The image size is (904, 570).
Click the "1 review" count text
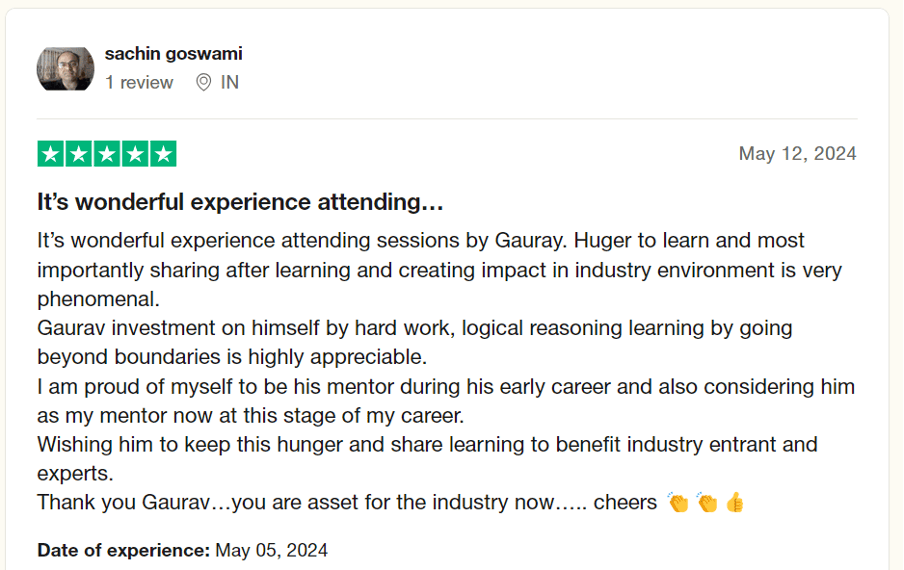pyautogui.click(x=139, y=82)
